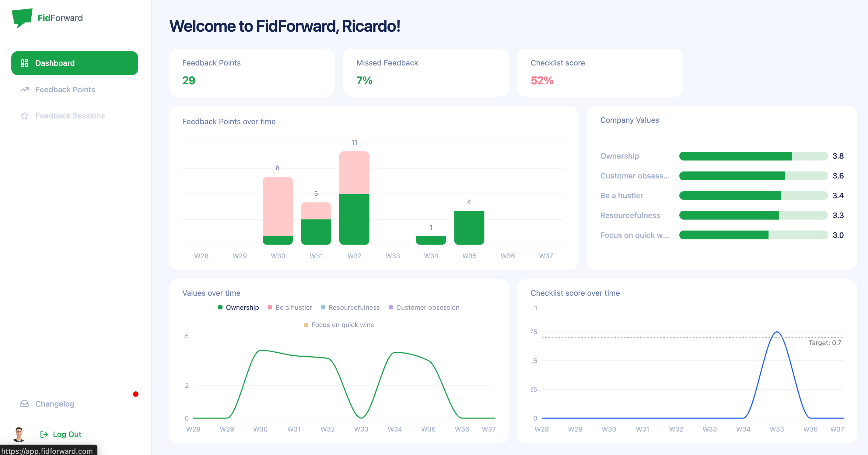Select the Feedback Sessions menu item
The image size is (868, 455).
point(71,115)
